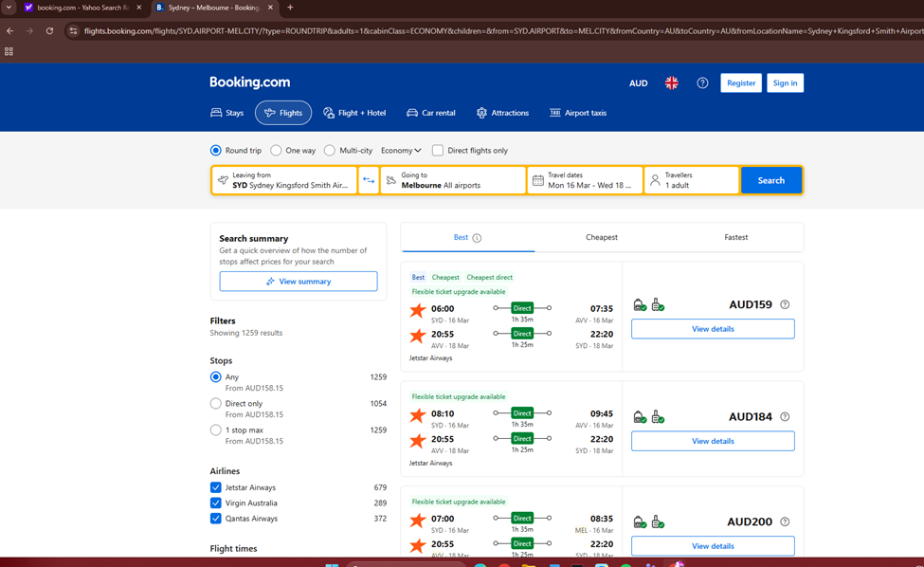Open Travel dates picker field
Viewport: 924px width, 567px height.
585,180
